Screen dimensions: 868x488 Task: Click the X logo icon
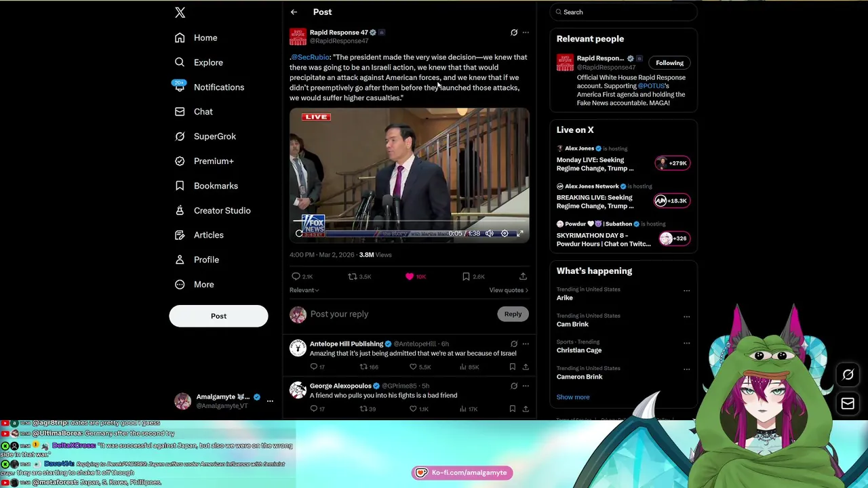tap(180, 12)
